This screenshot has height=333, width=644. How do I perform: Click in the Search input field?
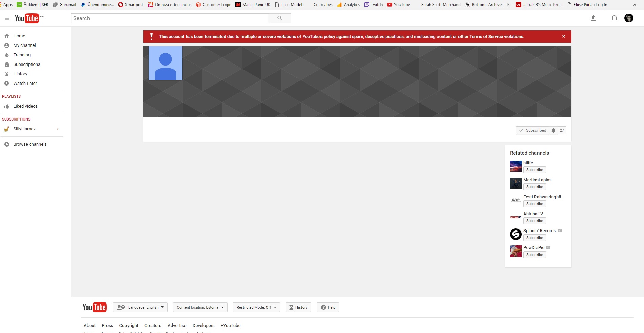pyautogui.click(x=170, y=18)
